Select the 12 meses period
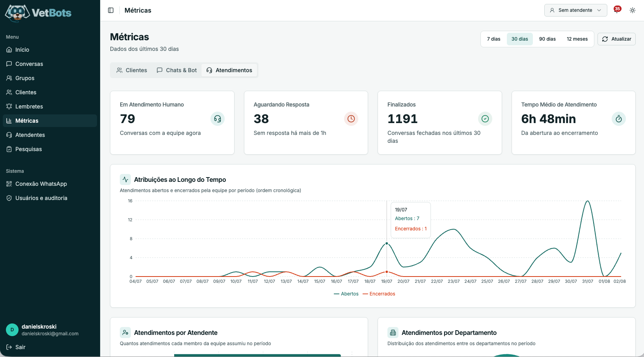The image size is (644, 357). coord(577,39)
